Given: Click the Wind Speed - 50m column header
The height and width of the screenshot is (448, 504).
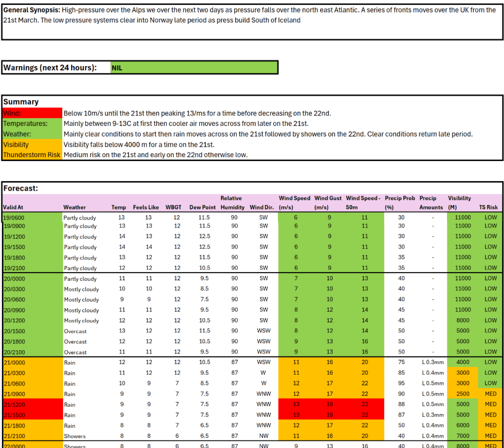Looking at the screenshot, I should tap(363, 203).
